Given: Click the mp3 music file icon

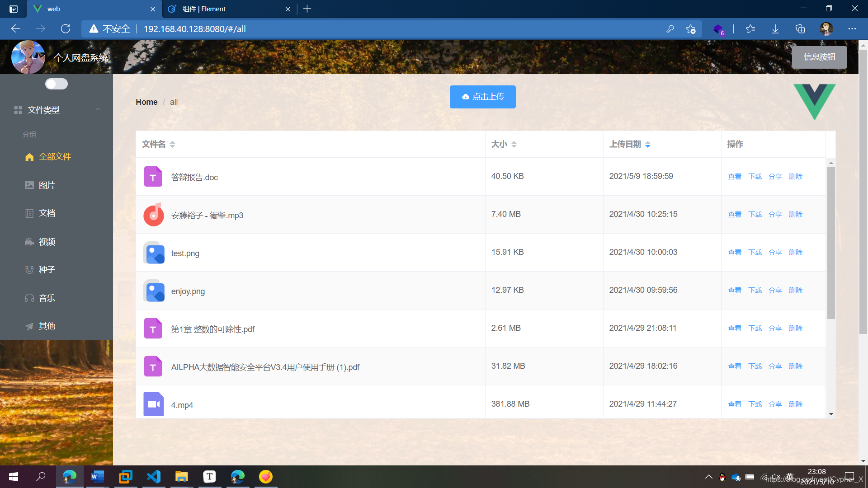Looking at the screenshot, I should (x=153, y=215).
